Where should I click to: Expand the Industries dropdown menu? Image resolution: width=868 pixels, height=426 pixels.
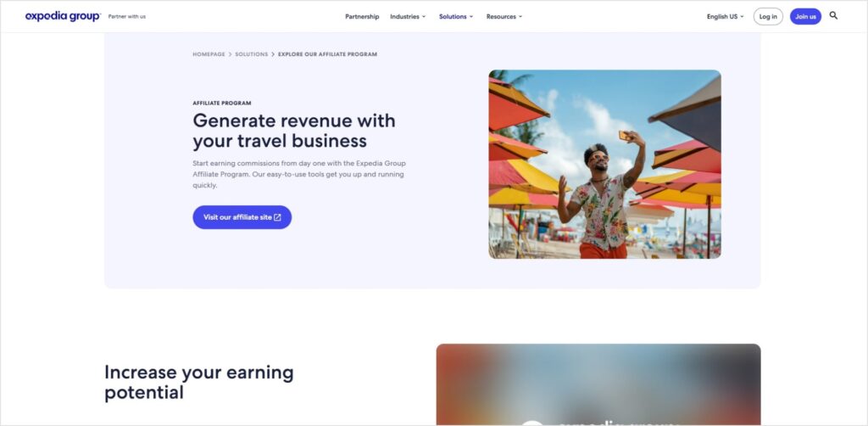click(408, 17)
